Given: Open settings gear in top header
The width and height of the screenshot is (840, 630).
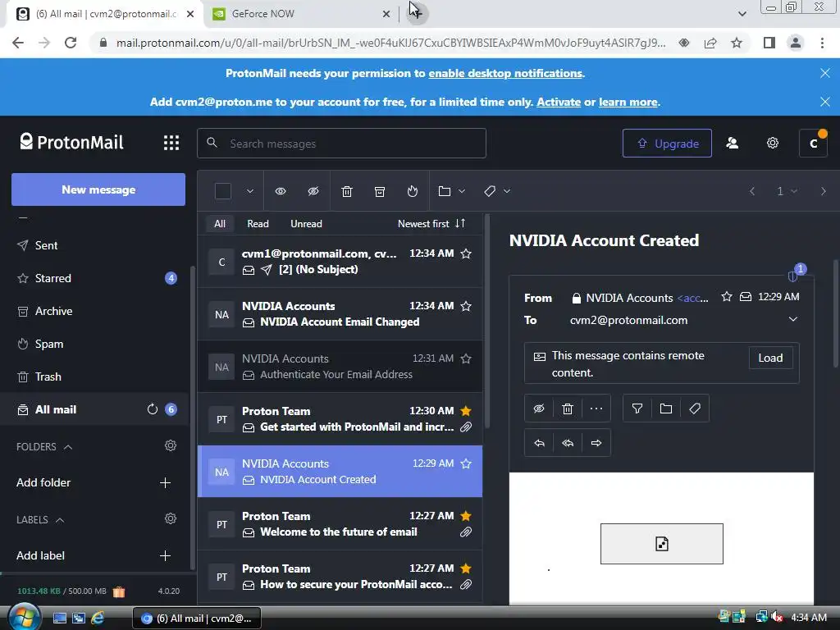Looking at the screenshot, I should point(773,143).
